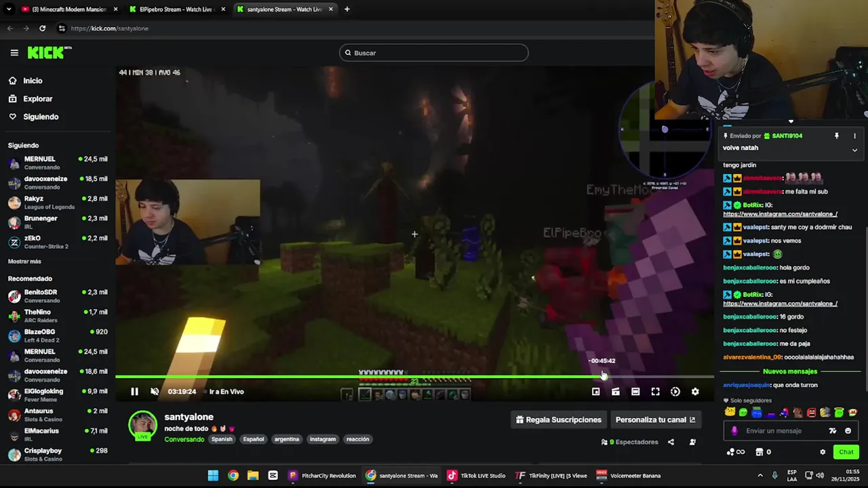Open Antaurus recommended channel
Image resolution: width=868 pixels, height=488 pixels.
(58, 415)
